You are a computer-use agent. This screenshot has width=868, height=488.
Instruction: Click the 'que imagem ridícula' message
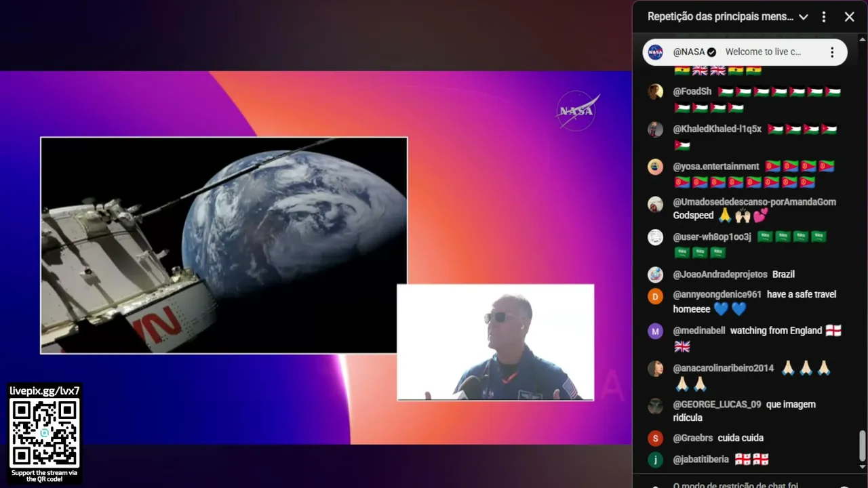744,411
